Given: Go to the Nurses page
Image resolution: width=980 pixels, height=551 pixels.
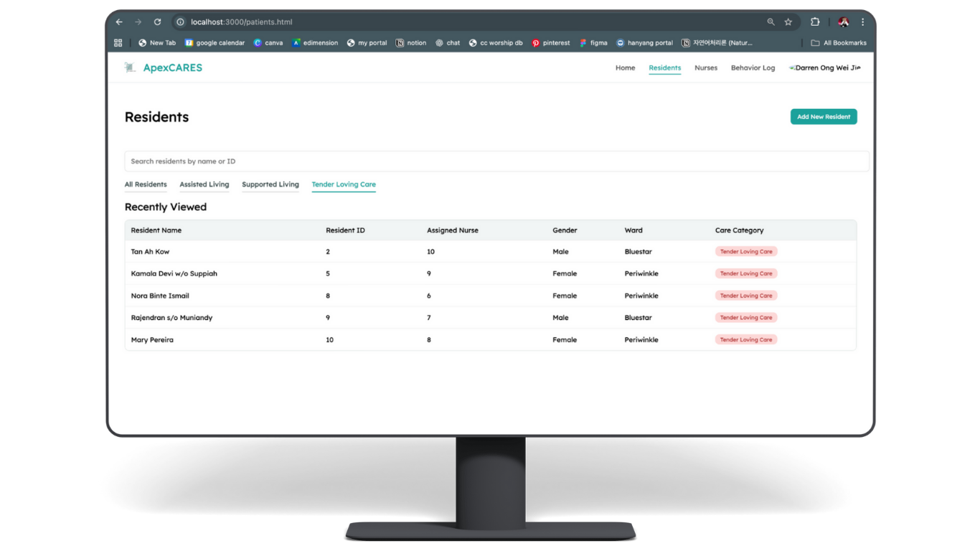Looking at the screenshot, I should point(706,68).
